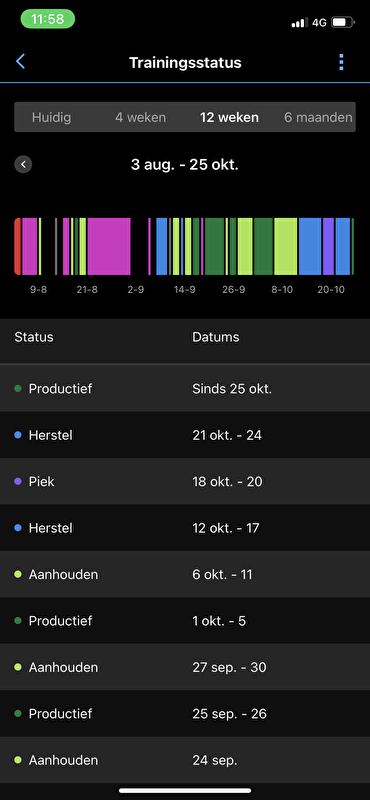Switch to the 4 weken tab
This screenshot has height=800, width=370.
click(x=140, y=117)
